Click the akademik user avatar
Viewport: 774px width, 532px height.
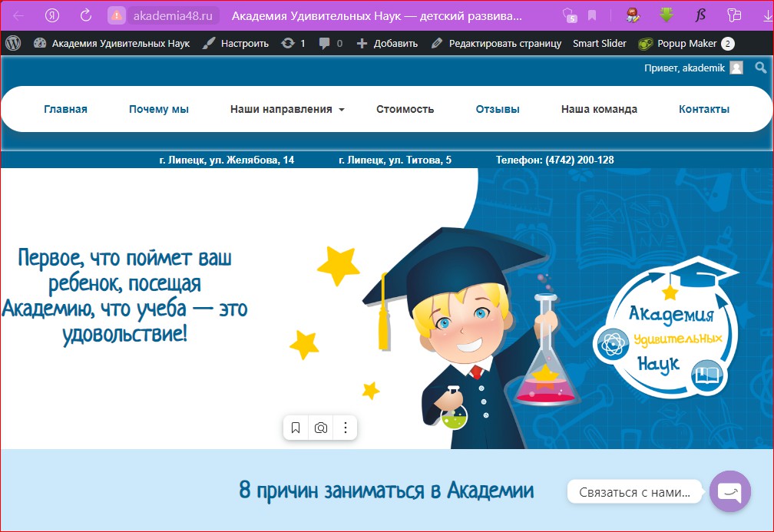[736, 68]
